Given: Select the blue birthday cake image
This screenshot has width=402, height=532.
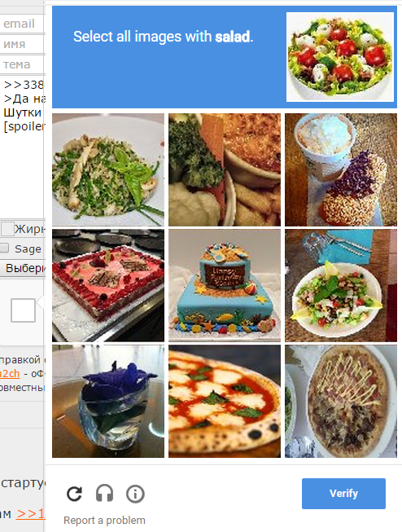Looking at the screenshot, I should (x=225, y=285).
